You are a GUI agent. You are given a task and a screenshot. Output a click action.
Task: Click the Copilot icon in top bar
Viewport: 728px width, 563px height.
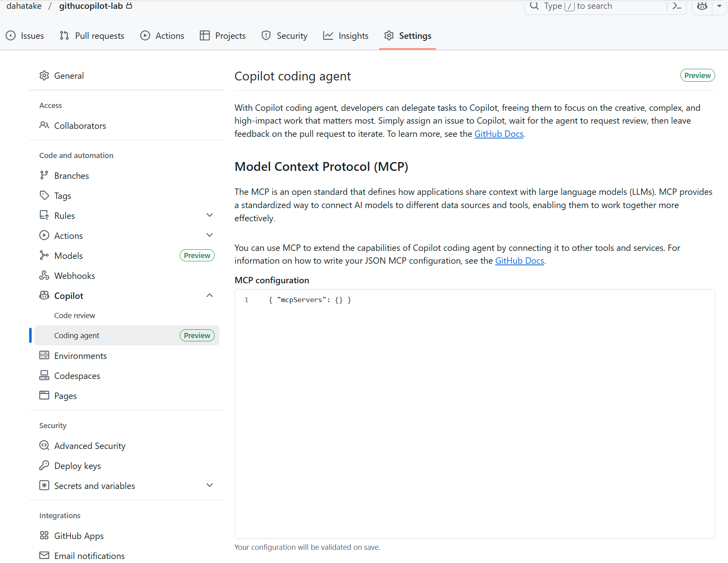click(x=702, y=6)
